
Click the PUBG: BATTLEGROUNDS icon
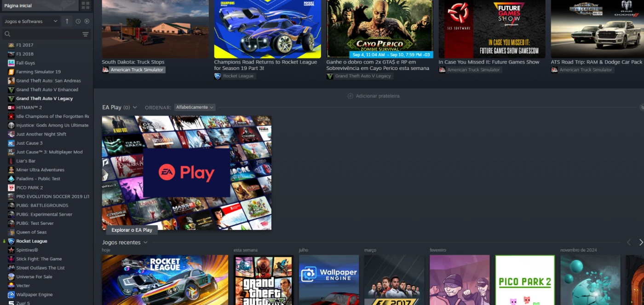(11, 205)
